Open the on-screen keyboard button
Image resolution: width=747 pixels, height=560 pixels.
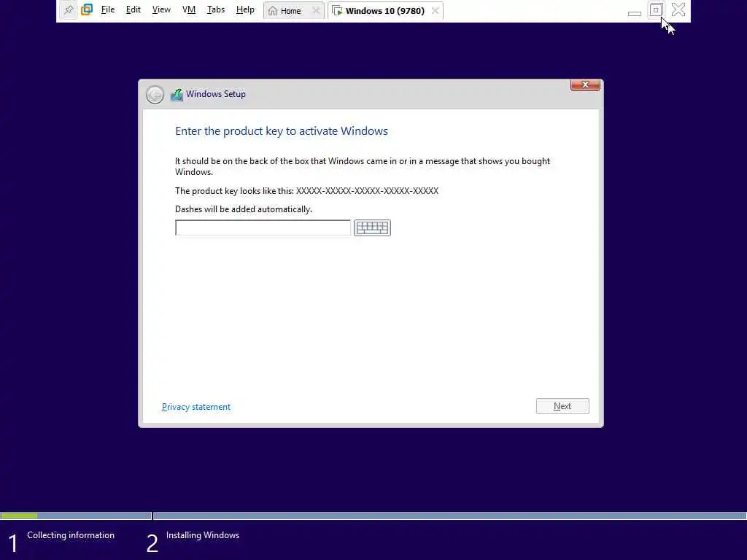coord(372,227)
